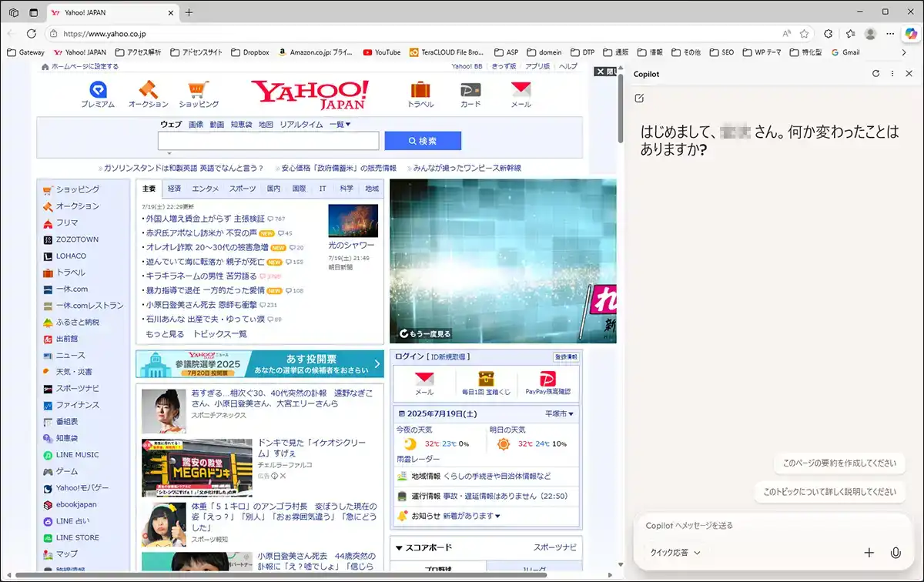Open the Card icon
The height and width of the screenshot is (582, 924).
(470, 89)
